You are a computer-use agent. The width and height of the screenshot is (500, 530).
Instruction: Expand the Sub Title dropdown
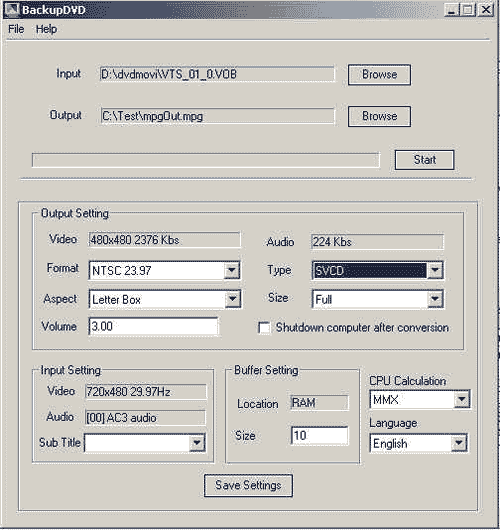[197, 443]
